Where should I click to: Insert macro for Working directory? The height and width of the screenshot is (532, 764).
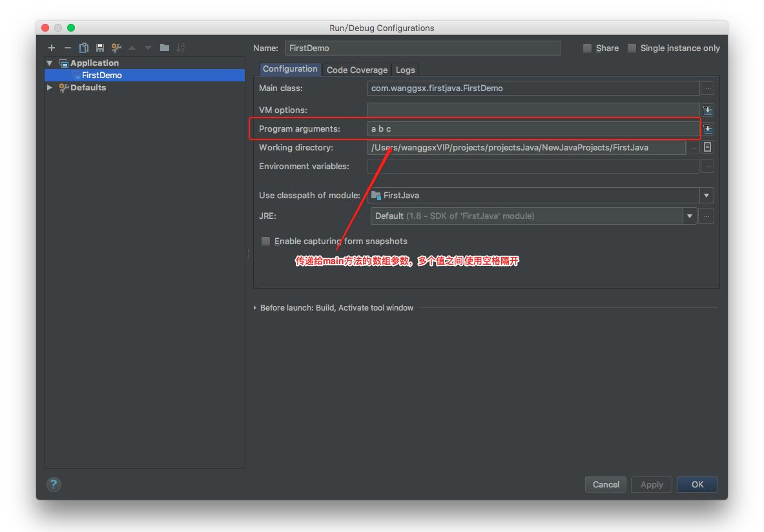pyautogui.click(x=707, y=147)
